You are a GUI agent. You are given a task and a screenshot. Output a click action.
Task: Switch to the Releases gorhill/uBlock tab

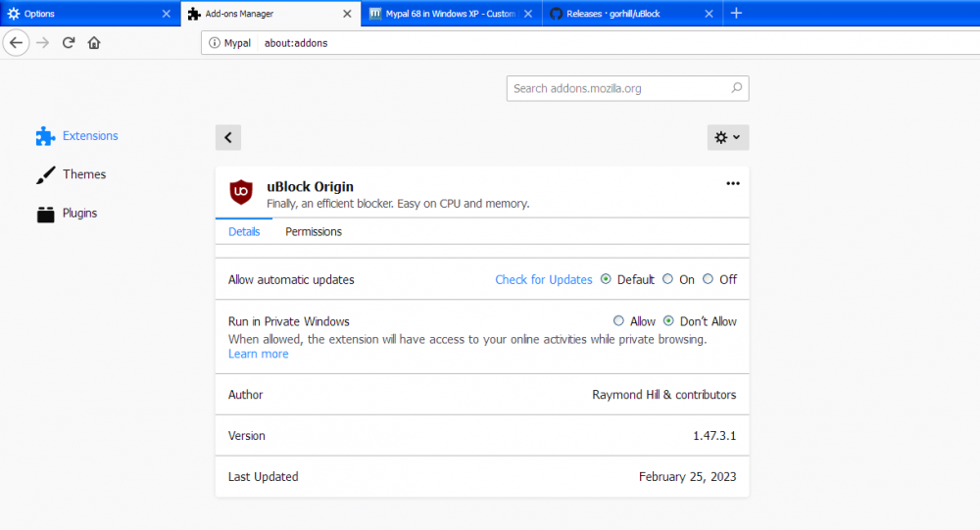[x=627, y=14]
